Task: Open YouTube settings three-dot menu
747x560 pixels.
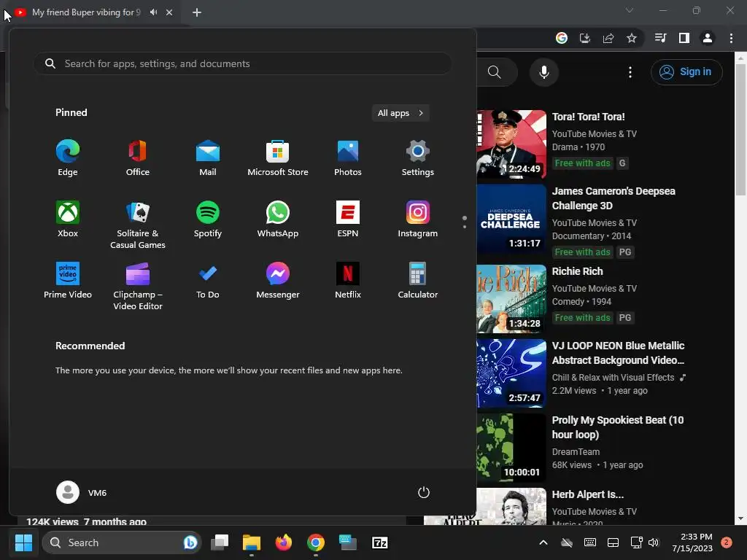Action: click(630, 72)
